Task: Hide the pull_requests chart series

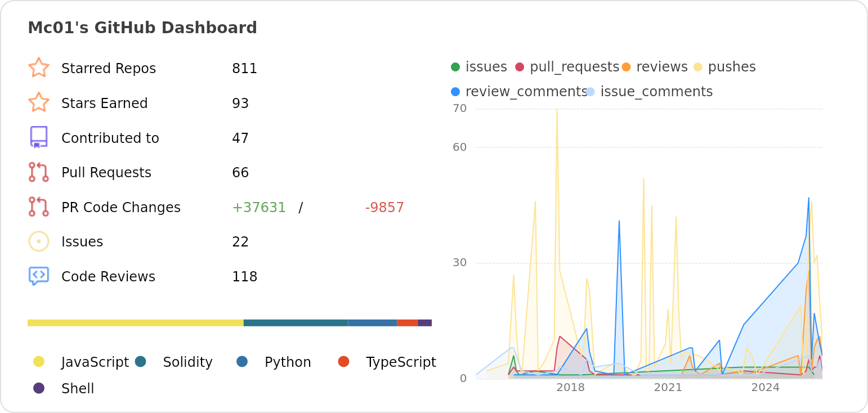Action: (567, 67)
